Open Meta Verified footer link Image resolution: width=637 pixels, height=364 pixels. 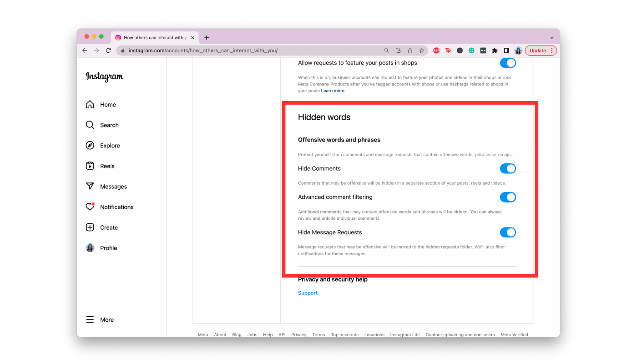pos(515,334)
